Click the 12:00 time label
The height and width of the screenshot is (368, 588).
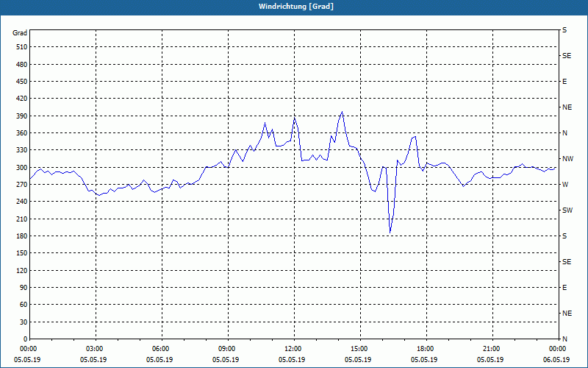(x=293, y=349)
